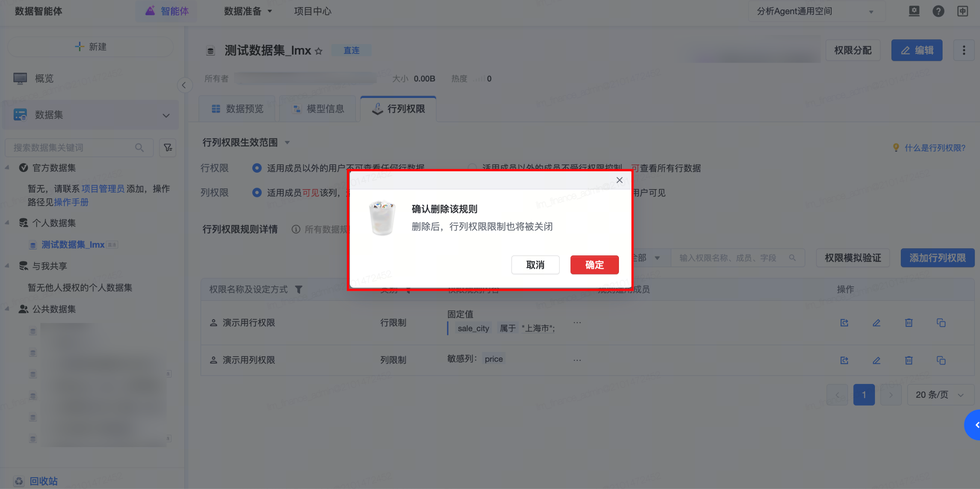Confirm deletion with the red 确定 button
This screenshot has width=980, height=489.
594,264
